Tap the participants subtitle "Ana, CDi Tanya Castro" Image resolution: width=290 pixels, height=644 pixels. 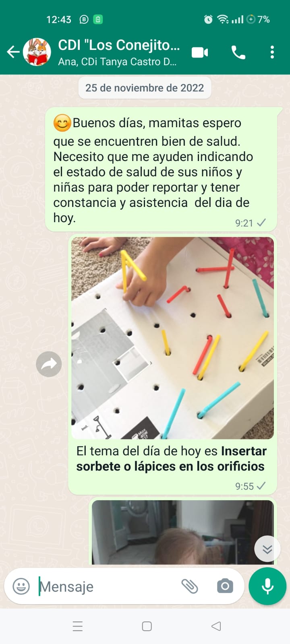pyautogui.click(x=117, y=62)
